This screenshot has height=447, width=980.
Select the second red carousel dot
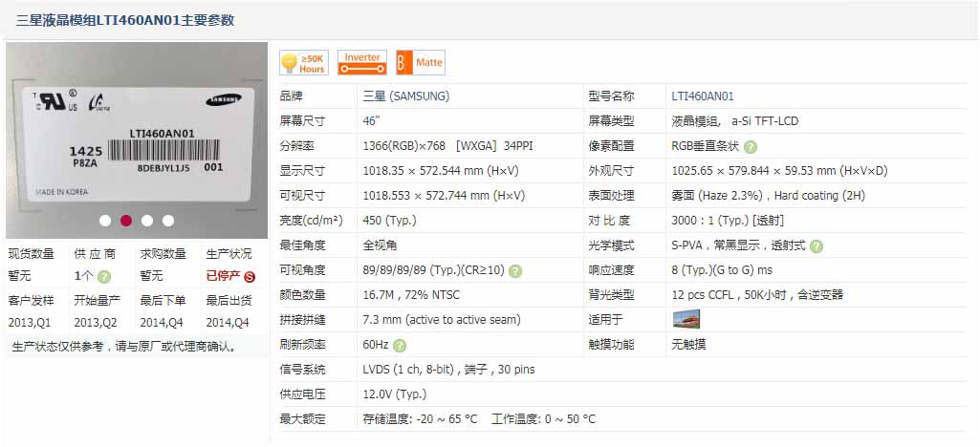coord(126,221)
